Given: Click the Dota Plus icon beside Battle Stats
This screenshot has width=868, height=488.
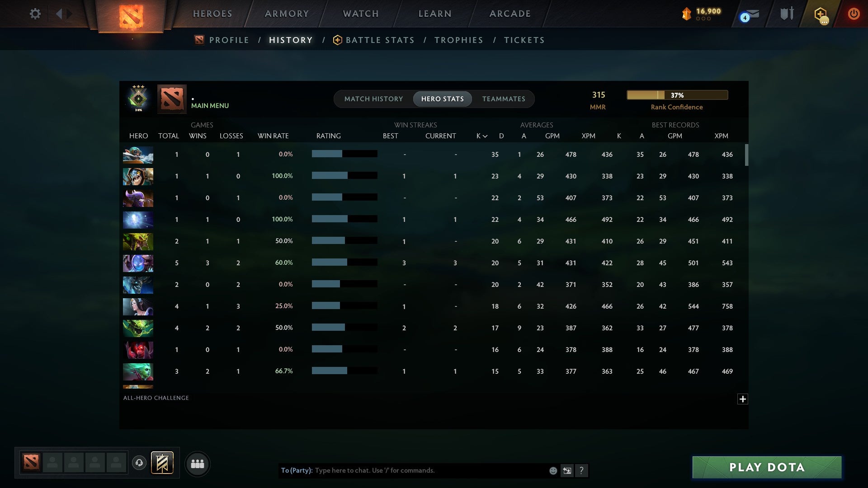Looking at the screenshot, I should 337,40.
